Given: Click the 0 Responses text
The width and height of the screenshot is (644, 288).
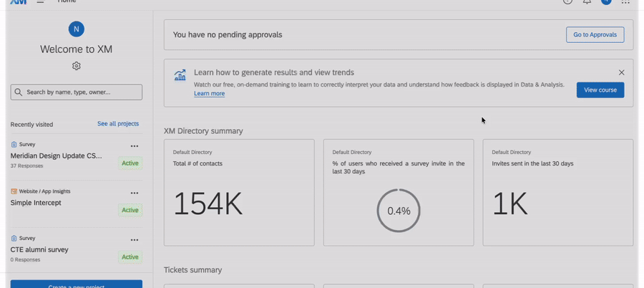Looking at the screenshot, I should pos(25,259).
